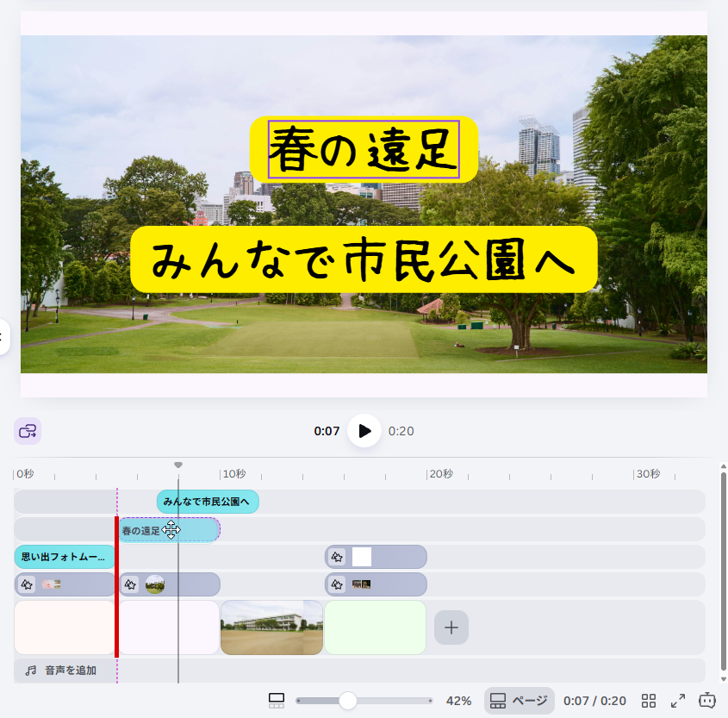
Task: Click the 10秒 ruler mark
Action: (234, 474)
